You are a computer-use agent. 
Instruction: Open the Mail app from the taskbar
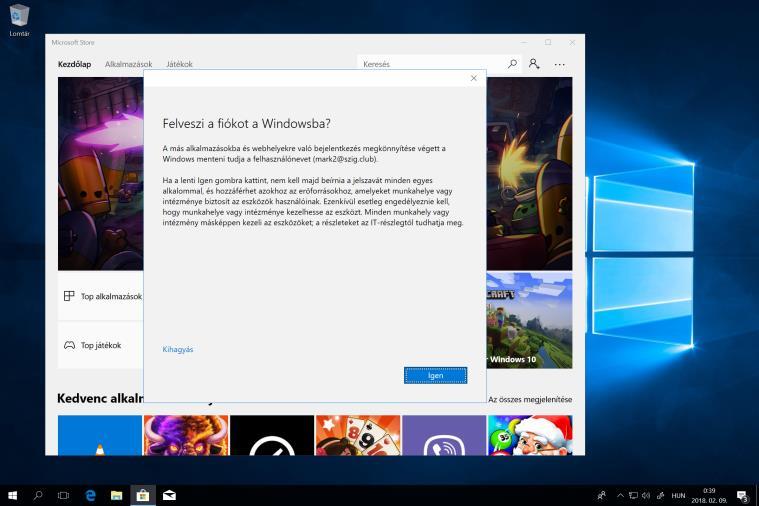pos(169,495)
